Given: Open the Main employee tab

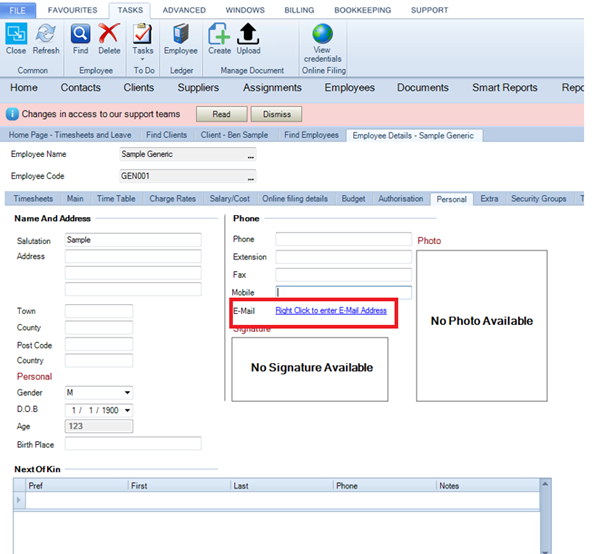Looking at the screenshot, I should point(75,199).
